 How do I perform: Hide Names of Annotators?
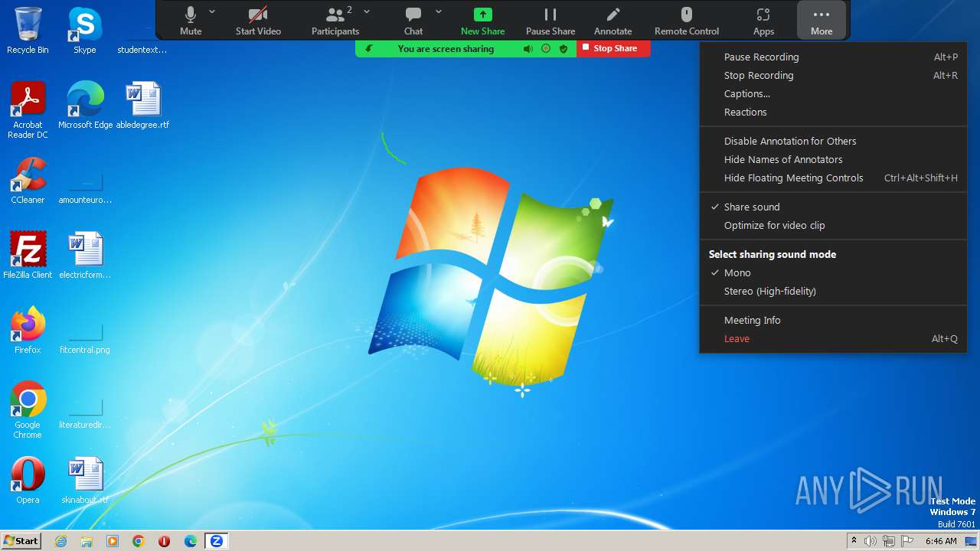coord(833,159)
